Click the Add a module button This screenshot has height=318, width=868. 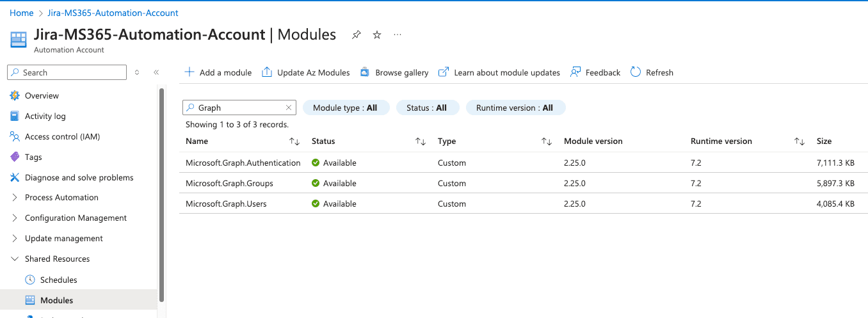tap(218, 72)
